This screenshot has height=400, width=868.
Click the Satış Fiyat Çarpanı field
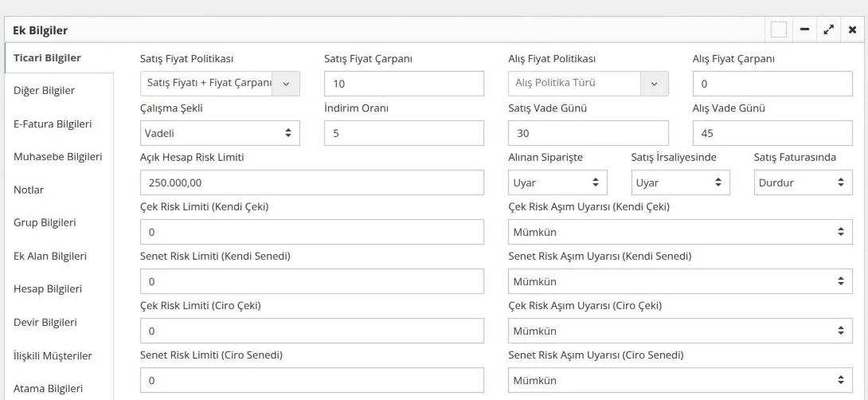point(404,84)
